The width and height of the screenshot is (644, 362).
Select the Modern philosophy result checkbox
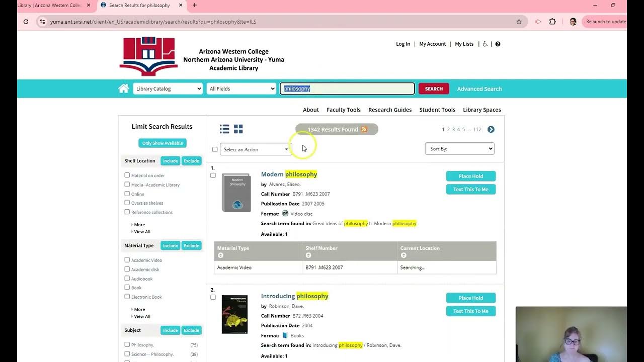[x=213, y=175]
